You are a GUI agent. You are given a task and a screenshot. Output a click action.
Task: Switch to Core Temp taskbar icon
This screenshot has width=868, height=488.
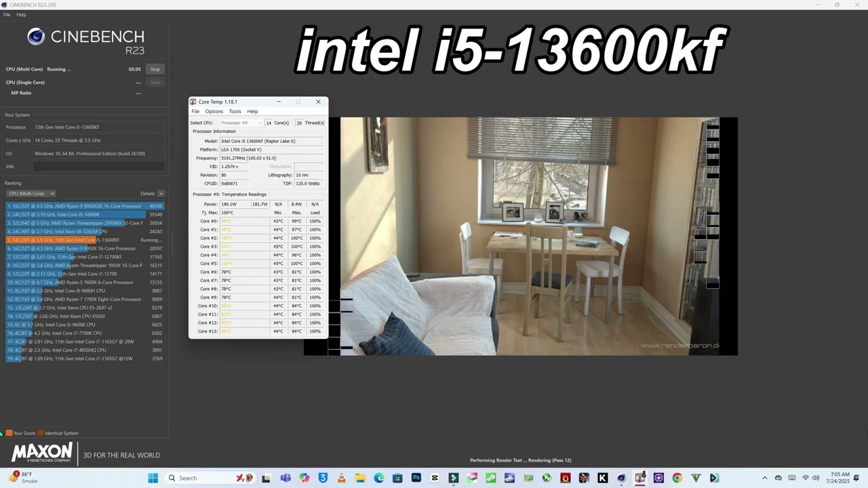(x=639, y=478)
